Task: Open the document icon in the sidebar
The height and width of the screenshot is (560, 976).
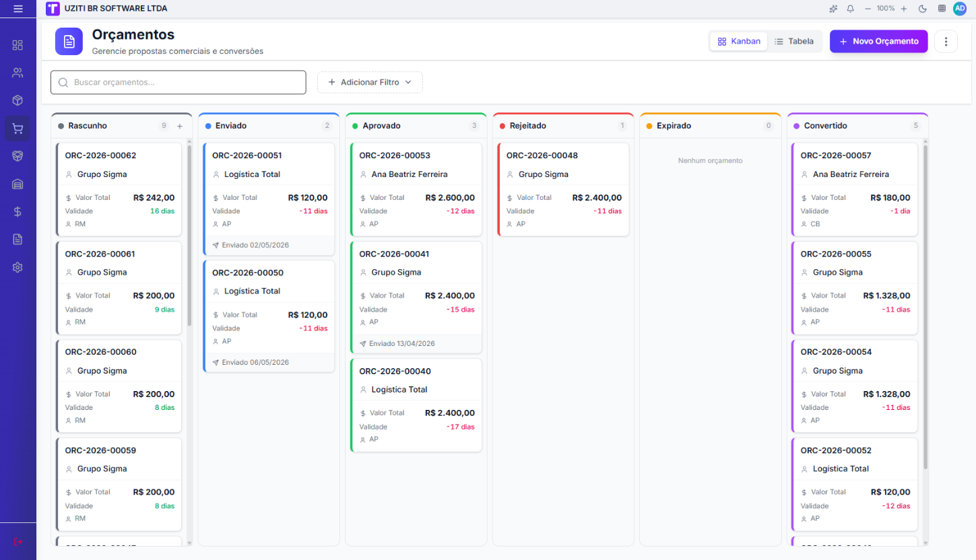Action: (18, 239)
